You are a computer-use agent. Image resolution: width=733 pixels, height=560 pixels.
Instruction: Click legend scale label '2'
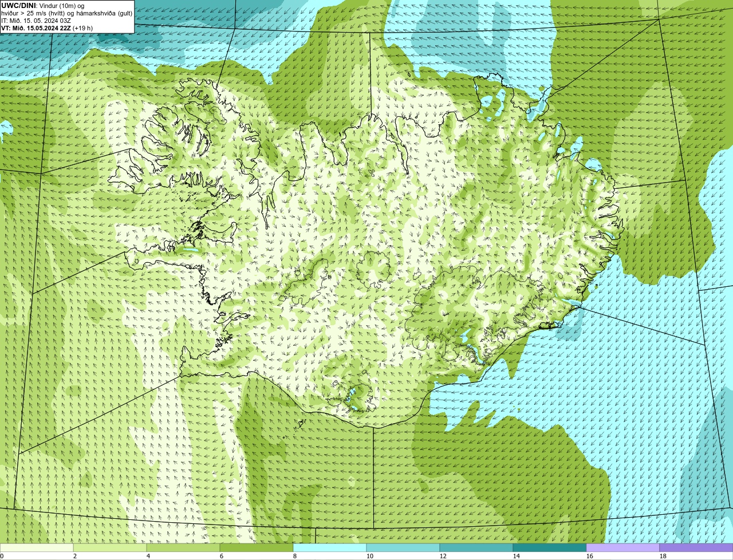pyautogui.click(x=75, y=556)
